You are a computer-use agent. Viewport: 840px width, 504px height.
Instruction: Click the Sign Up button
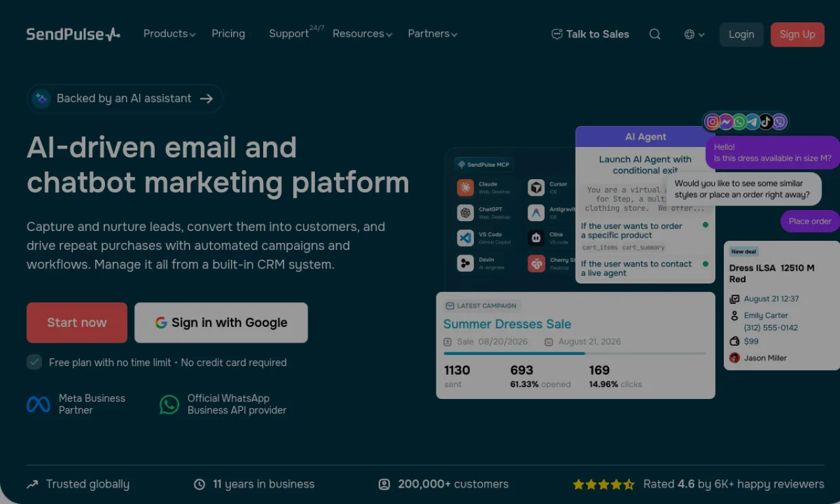pos(797,34)
